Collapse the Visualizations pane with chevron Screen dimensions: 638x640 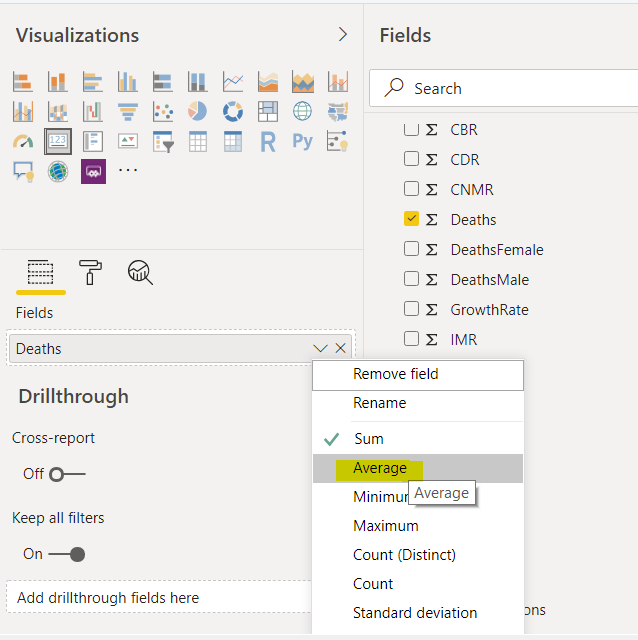click(343, 35)
